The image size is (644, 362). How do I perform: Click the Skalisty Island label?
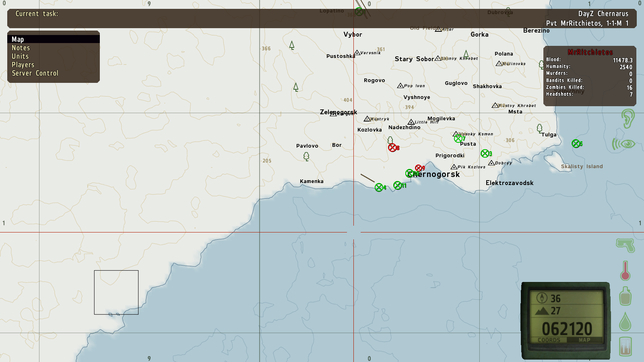click(582, 166)
